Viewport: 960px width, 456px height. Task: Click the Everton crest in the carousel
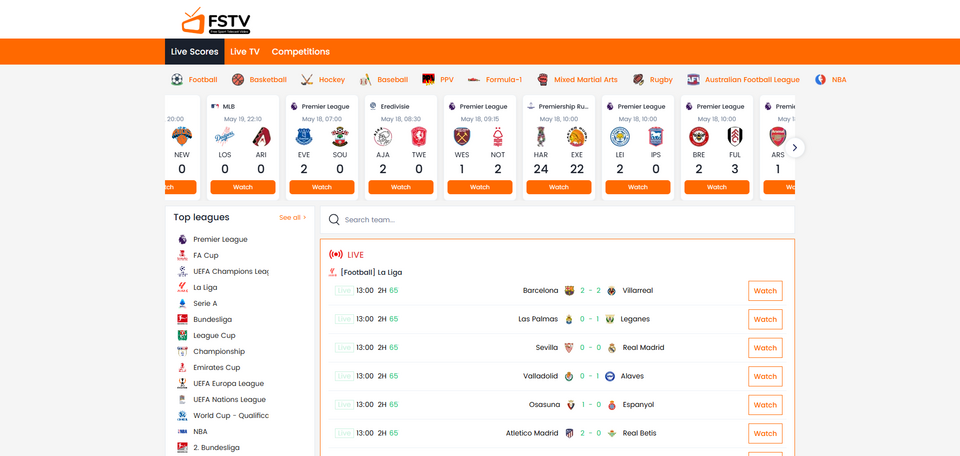304,136
